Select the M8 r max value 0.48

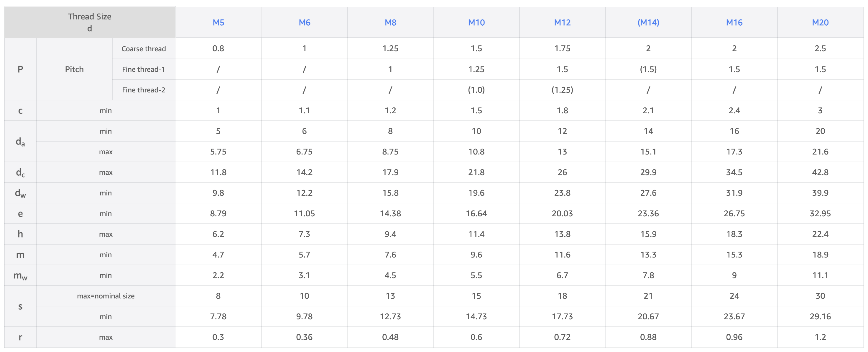point(390,337)
